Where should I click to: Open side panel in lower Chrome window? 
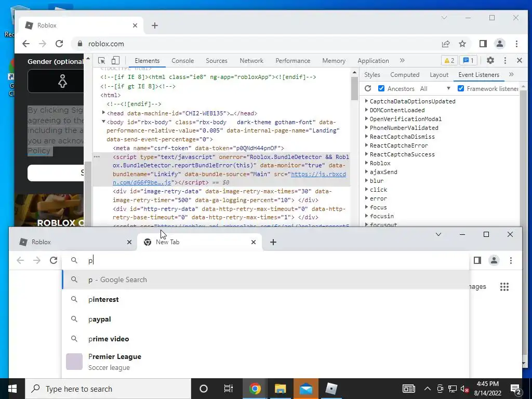click(x=477, y=260)
